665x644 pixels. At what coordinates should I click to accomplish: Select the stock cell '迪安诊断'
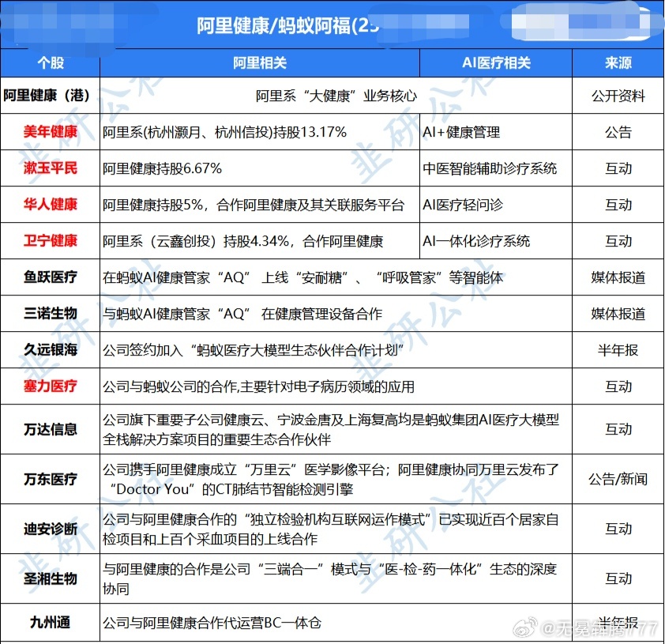point(50,529)
